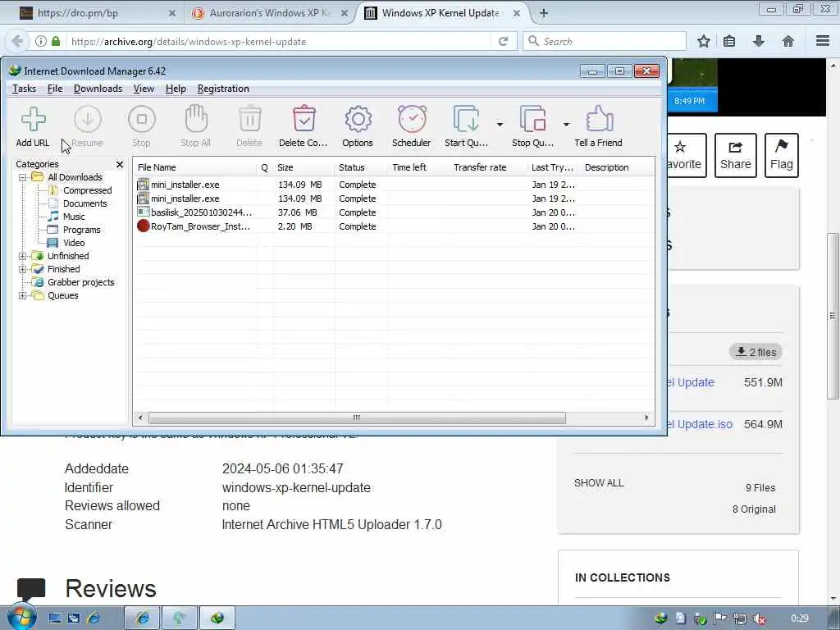Click the archive.org address bar URL
The width and height of the screenshot is (840, 630).
tap(189, 41)
